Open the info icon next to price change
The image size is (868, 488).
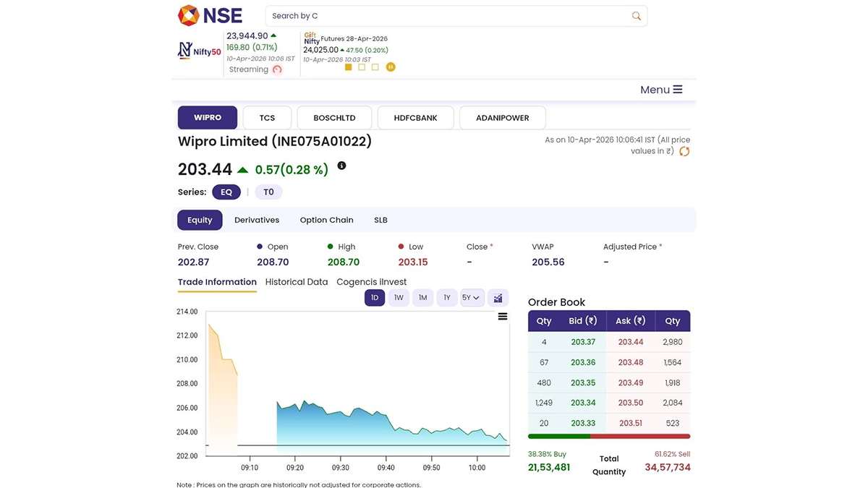tap(341, 166)
